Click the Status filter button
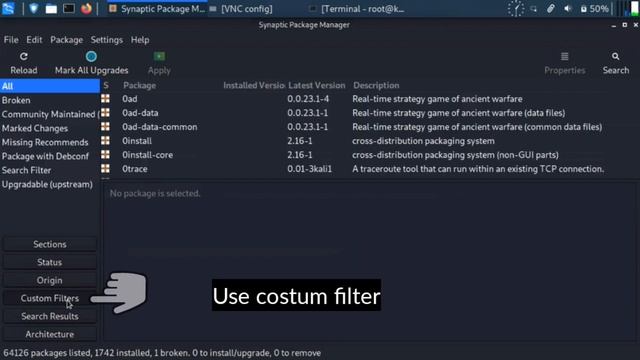Screen dimensions: 640x360 50,262
